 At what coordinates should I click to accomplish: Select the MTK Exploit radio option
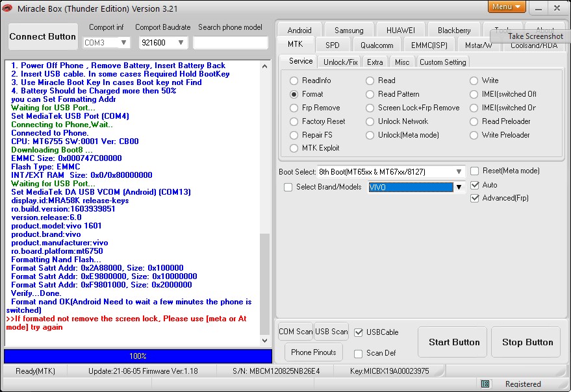coord(294,148)
